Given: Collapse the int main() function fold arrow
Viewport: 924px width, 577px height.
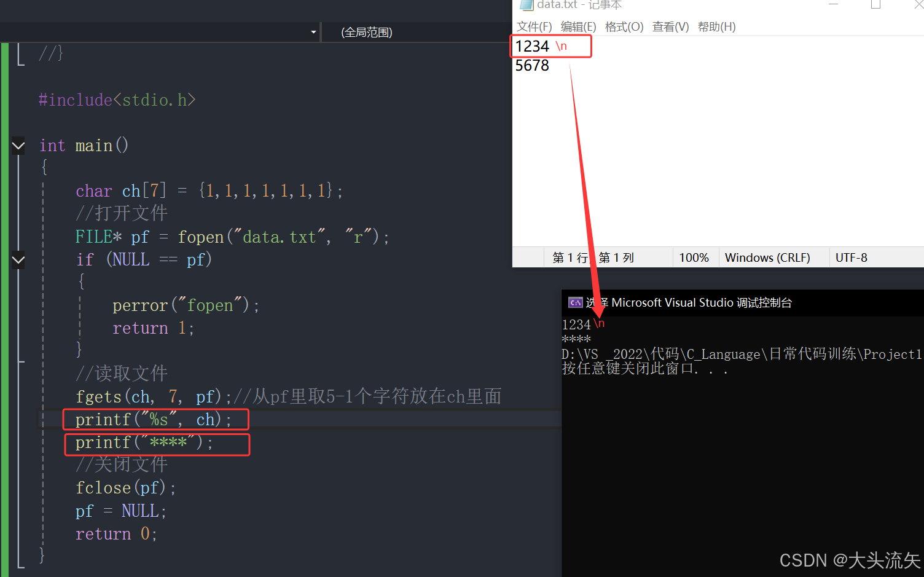Looking at the screenshot, I should point(18,146).
